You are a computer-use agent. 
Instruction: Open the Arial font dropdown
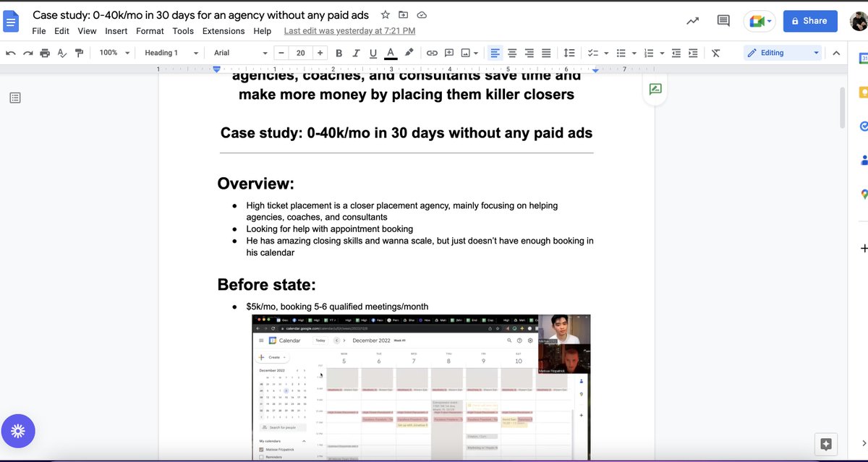pyautogui.click(x=241, y=53)
